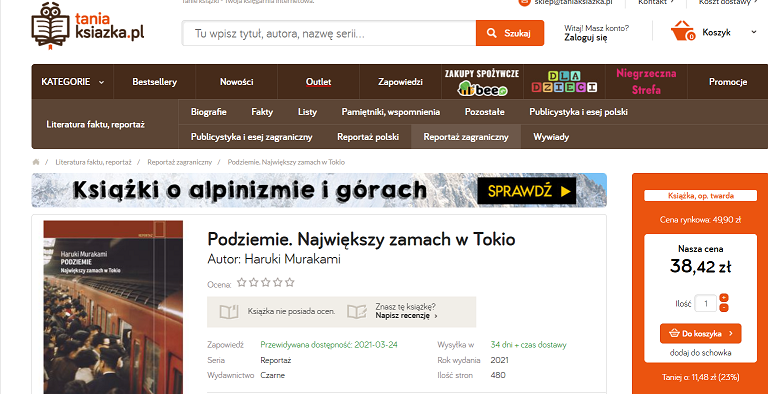Select Publicystyka i esej zagraniczny subcategory
This screenshot has width=768, height=394.
252,137
